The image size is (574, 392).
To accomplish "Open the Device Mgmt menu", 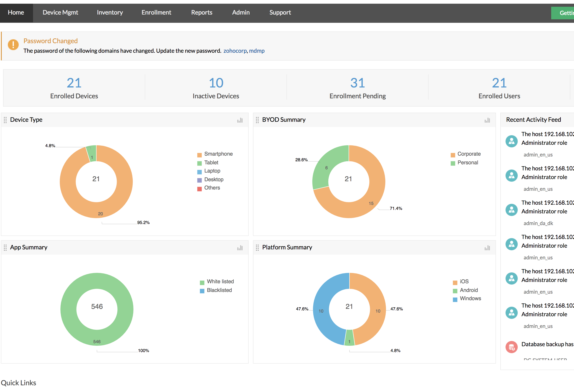I will tap(60, 12).
